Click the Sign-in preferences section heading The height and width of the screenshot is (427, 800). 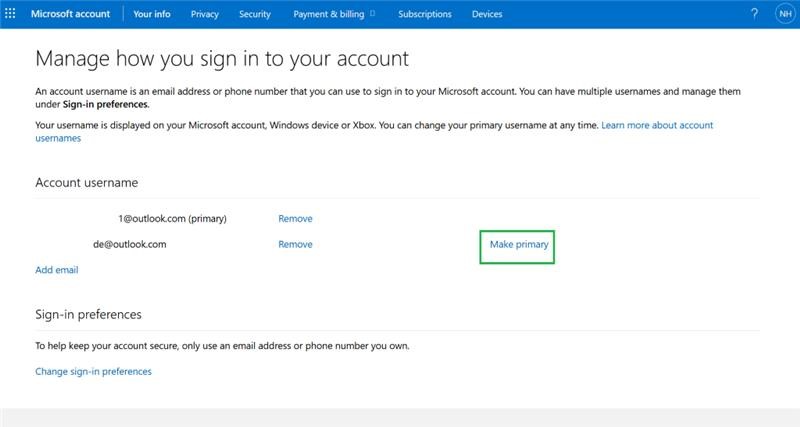point(88,314)
